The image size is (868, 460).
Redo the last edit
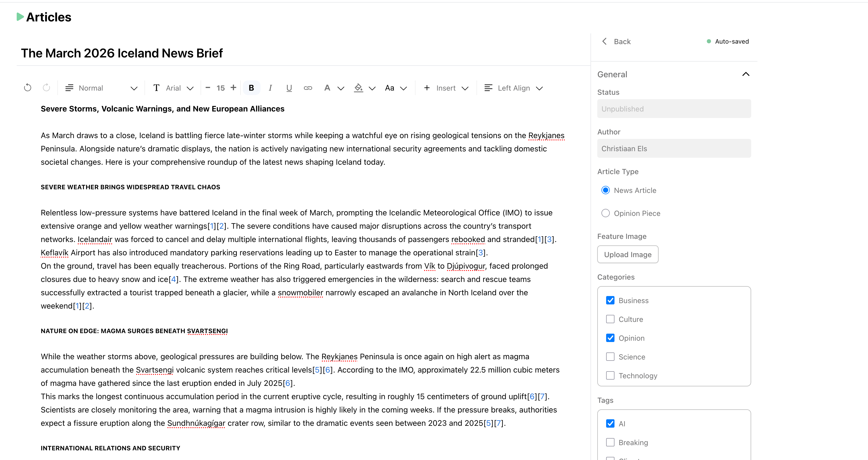pos(46,88)
